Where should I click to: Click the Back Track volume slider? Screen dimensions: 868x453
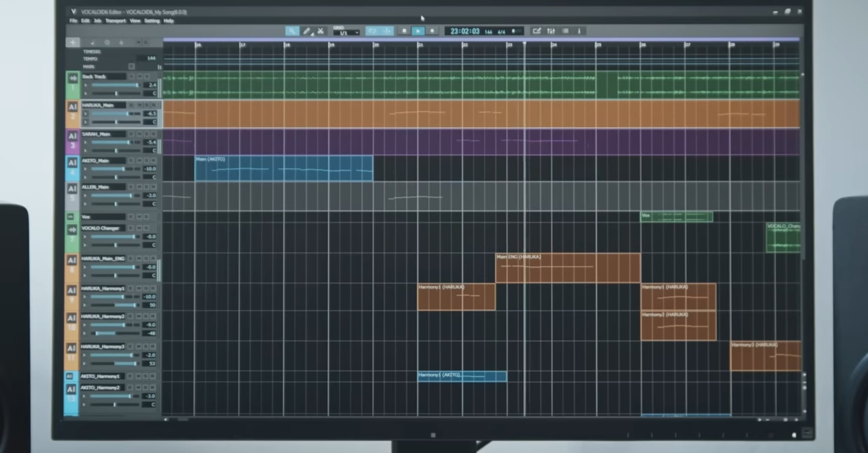click(x=115, y=85)
